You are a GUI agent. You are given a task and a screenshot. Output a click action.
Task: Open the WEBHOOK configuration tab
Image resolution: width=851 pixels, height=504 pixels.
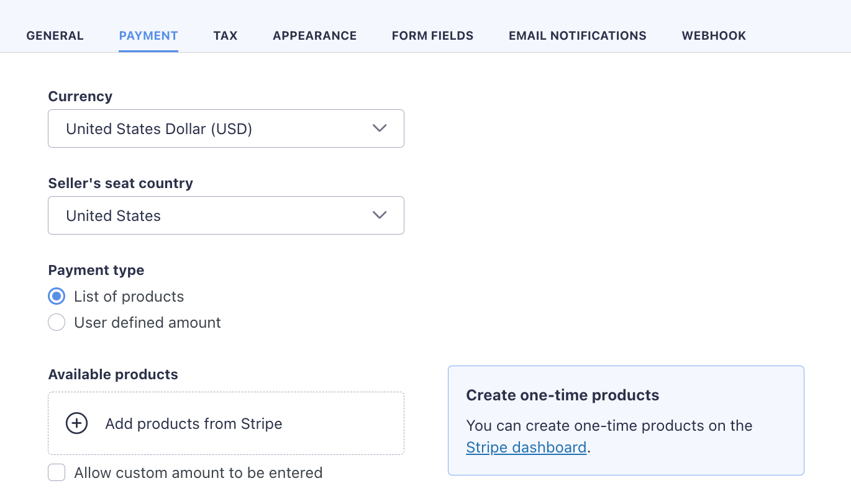[x=714, y=35]
